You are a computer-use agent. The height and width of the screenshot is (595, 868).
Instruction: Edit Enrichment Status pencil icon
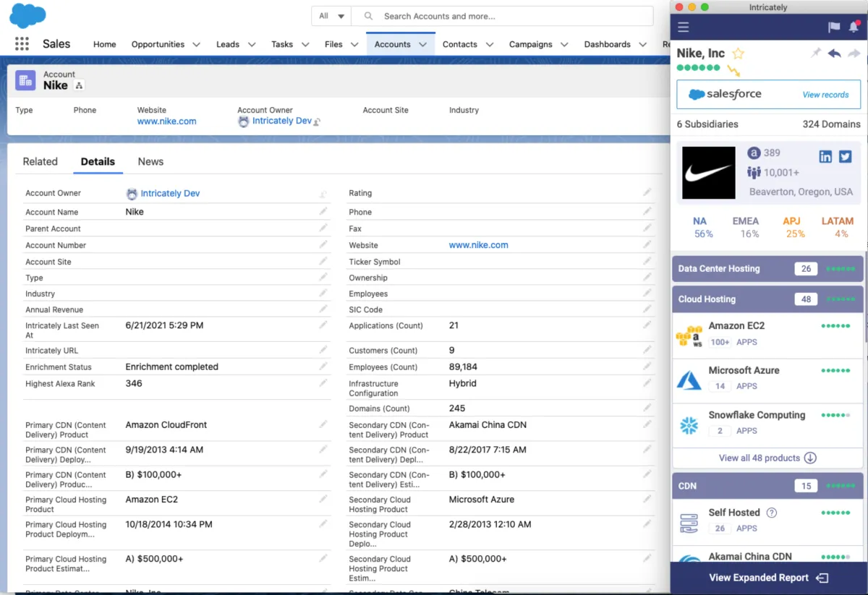[x=323, y=367]
